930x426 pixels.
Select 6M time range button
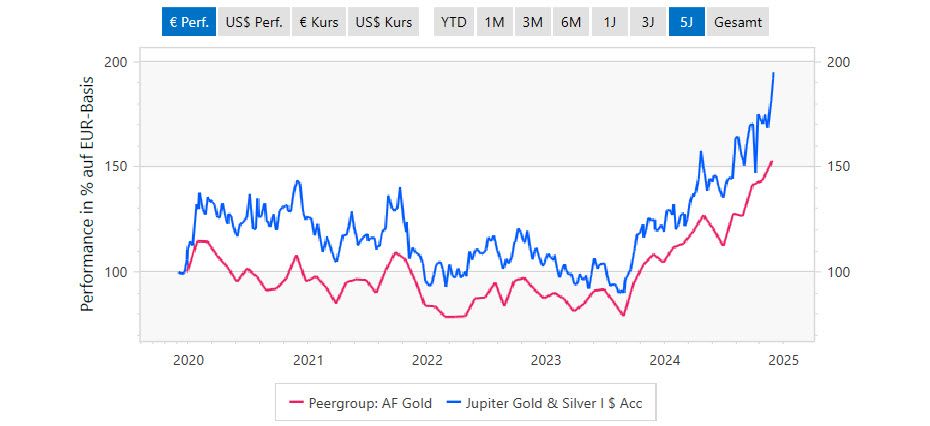[x=571, y=23]
